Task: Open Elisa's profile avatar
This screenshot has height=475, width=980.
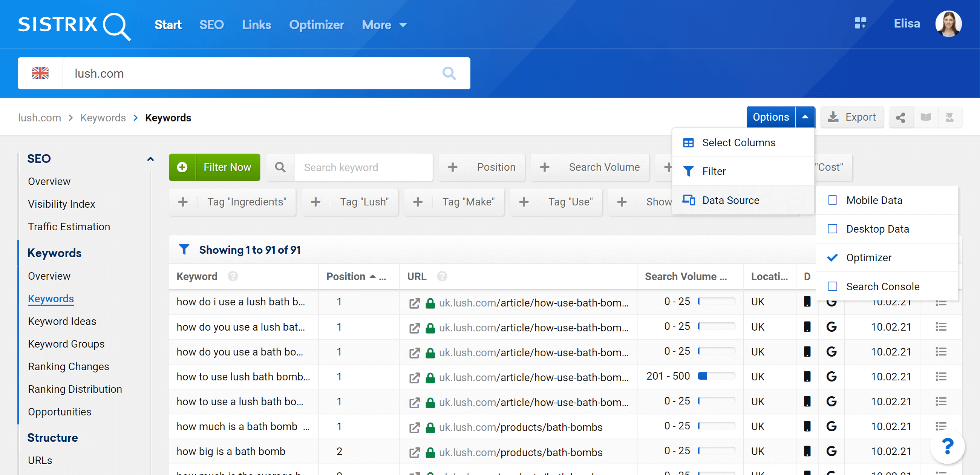Action: [948, 24]
